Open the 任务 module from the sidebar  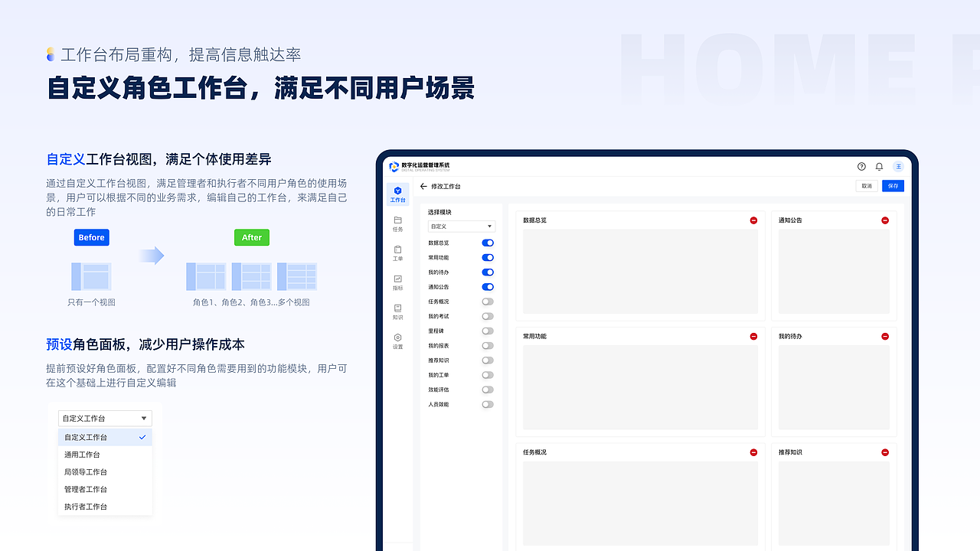tap(397, 223)
